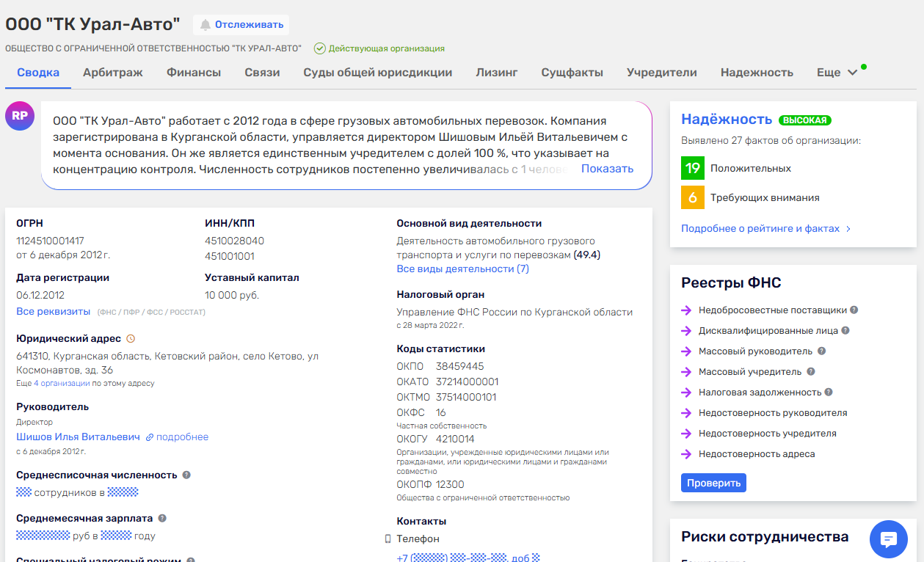Click the Риски сотрудничества heading
Viewport: 924px width, 562px height.
765,537
